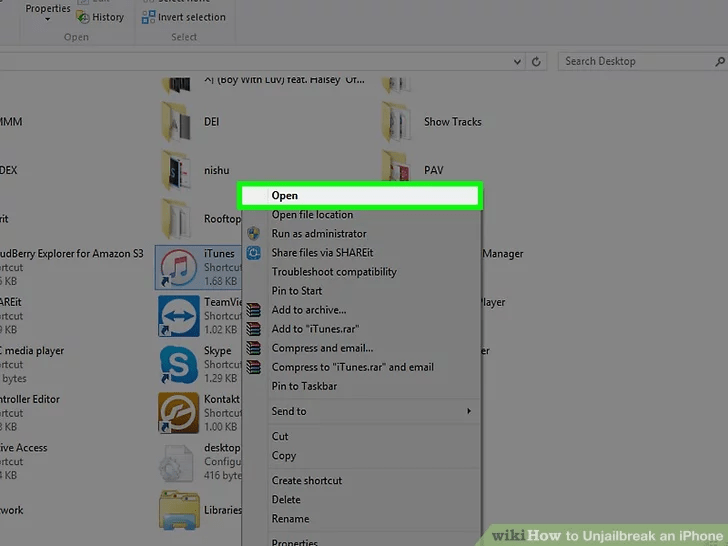The height and width of the screenshot is (546, 728).
Task: Choose Open from the context menu
Action: pyautogui.click(x=285, y=196)
